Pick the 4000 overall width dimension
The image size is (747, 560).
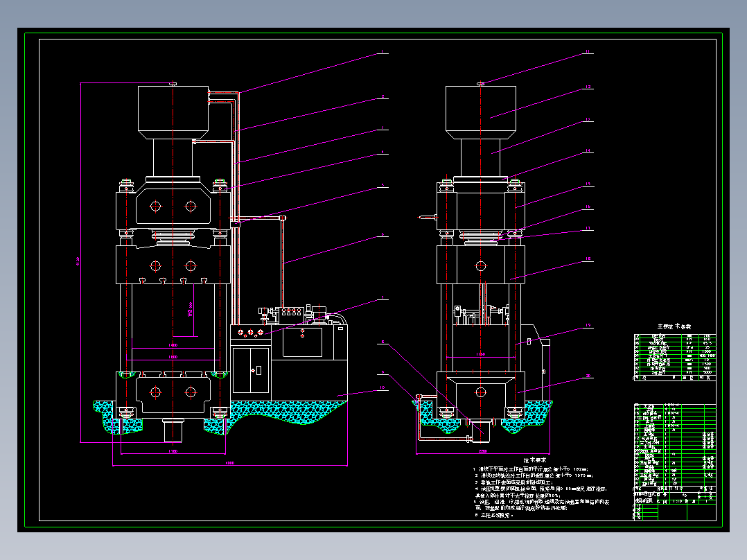230,463
